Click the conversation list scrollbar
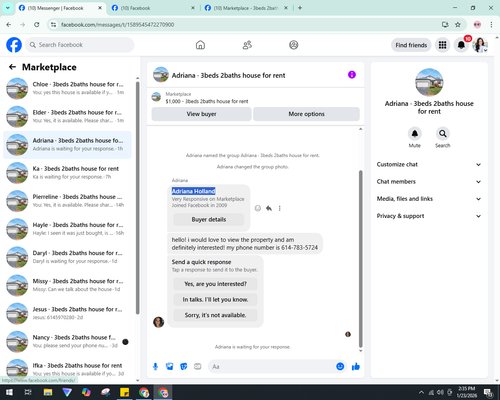Screen dimensions: 500x400 [x=137, y=197]
